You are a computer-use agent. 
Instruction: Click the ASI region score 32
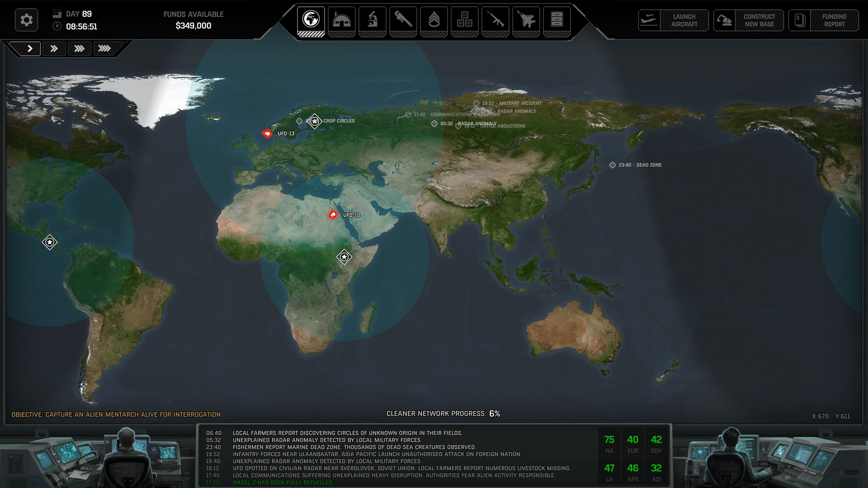tap(656, 468)
